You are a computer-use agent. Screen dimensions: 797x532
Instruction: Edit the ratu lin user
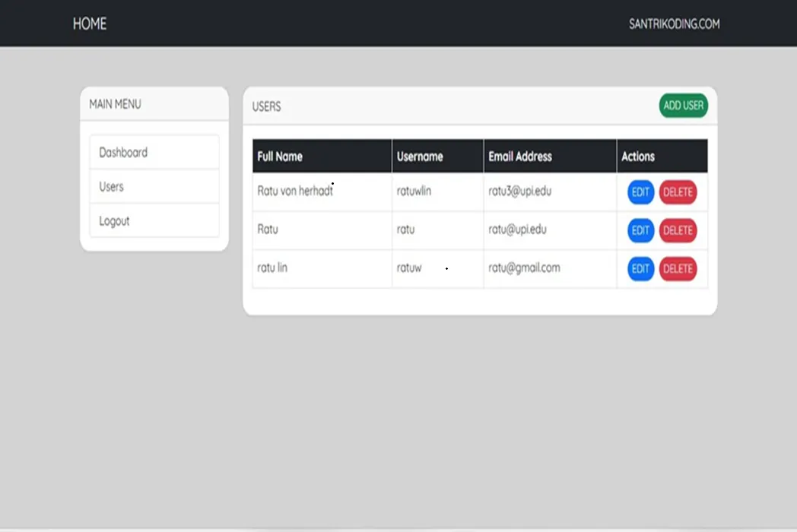point(640,269)
